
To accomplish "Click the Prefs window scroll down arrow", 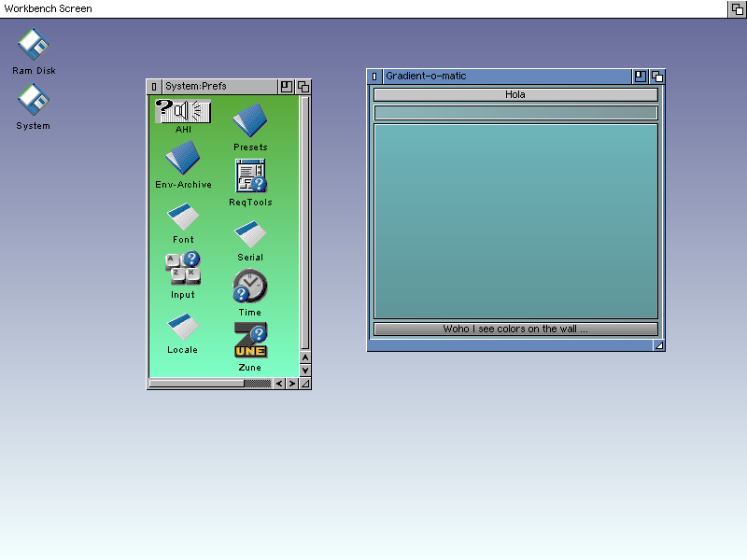I will point(305,370).
